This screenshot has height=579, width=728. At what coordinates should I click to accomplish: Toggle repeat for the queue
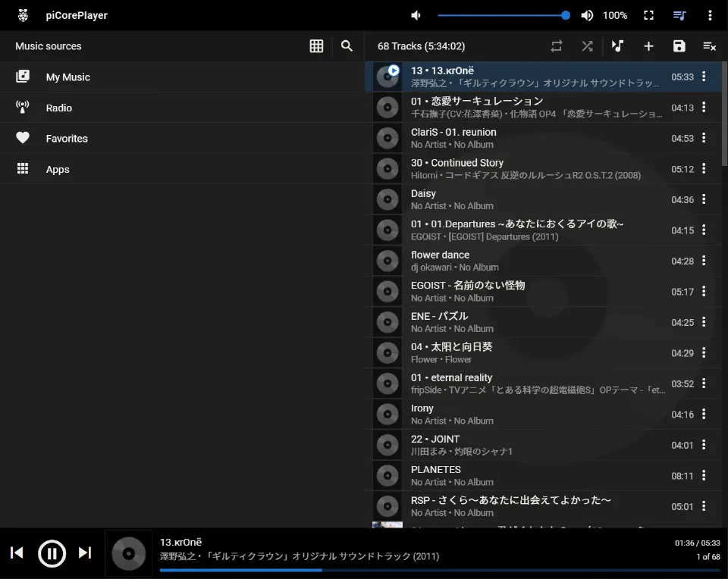(x=556, y=46)
